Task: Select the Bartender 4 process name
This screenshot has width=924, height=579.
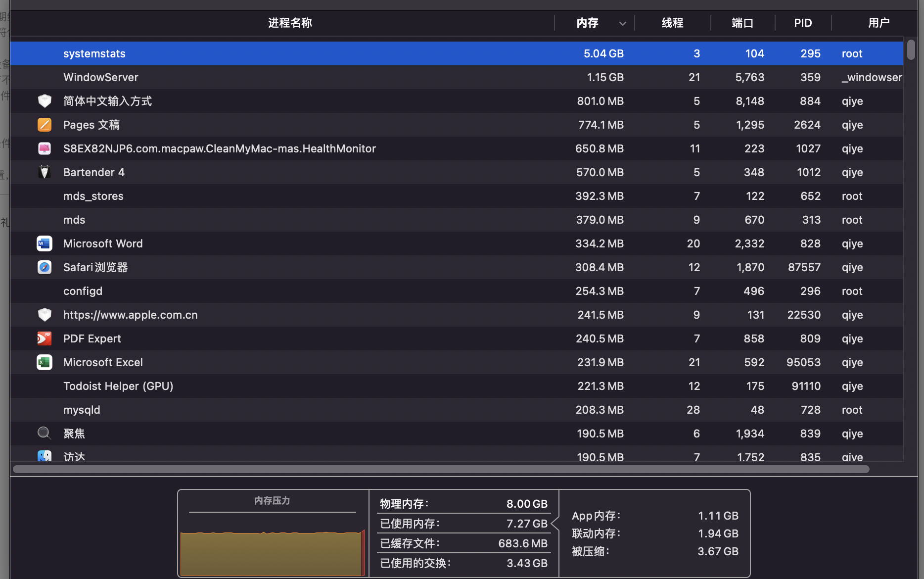Action: pyautogui.click(x=94, y=172)
